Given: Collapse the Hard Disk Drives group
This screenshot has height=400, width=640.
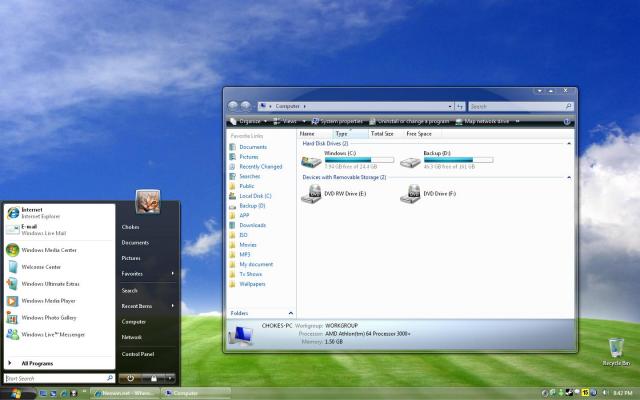Looking at the screenshot, I should click(x=569, y=144).
